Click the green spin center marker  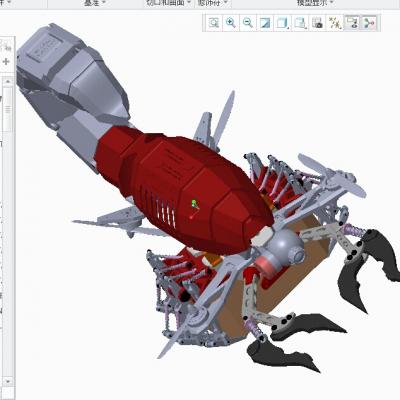[x=194, y=203]
